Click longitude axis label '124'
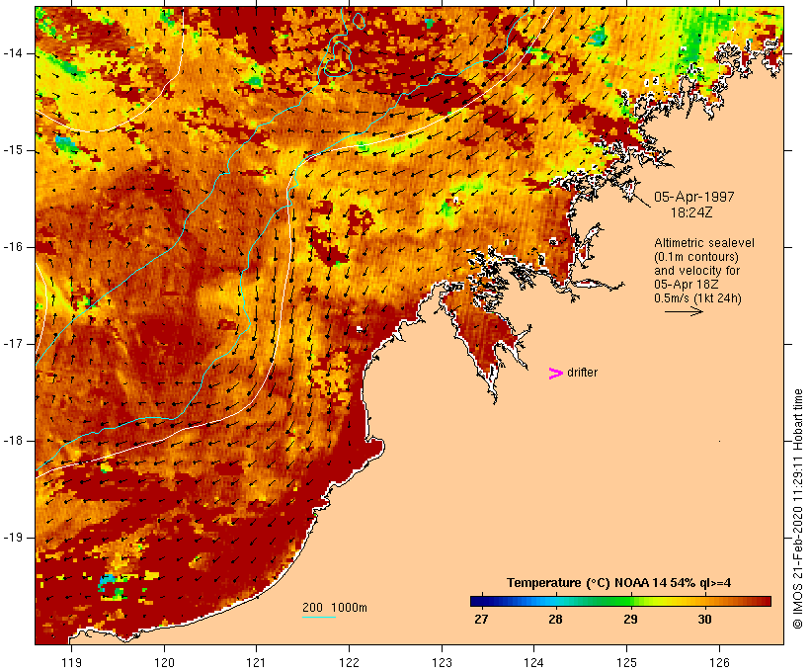Viewport: 810px width, 672px height. [x=534, y=663]
